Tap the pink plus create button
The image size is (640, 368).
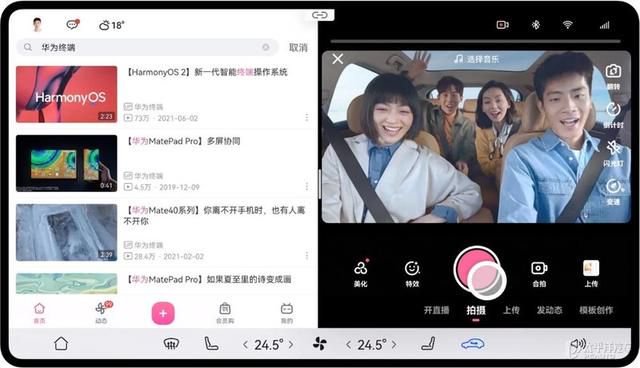coord(163,313)
